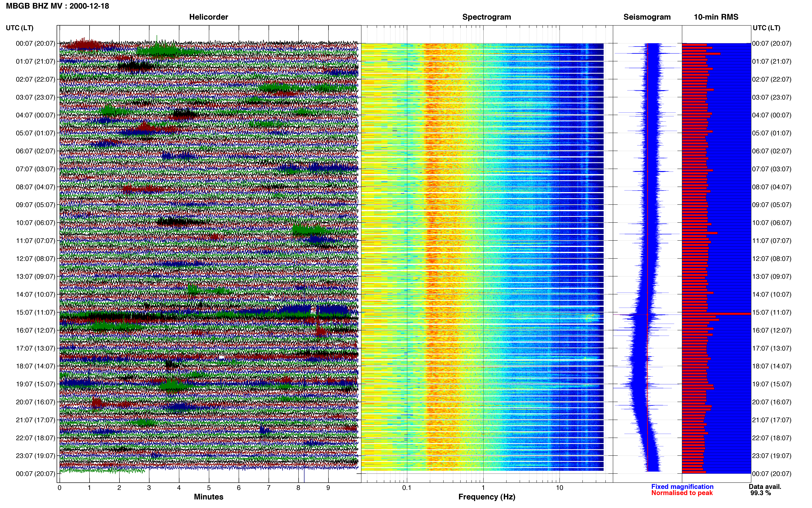Click minute tick 6 on the helicorder axis
The height and width of the screenshot is (508, 812).
coord(239,488)
